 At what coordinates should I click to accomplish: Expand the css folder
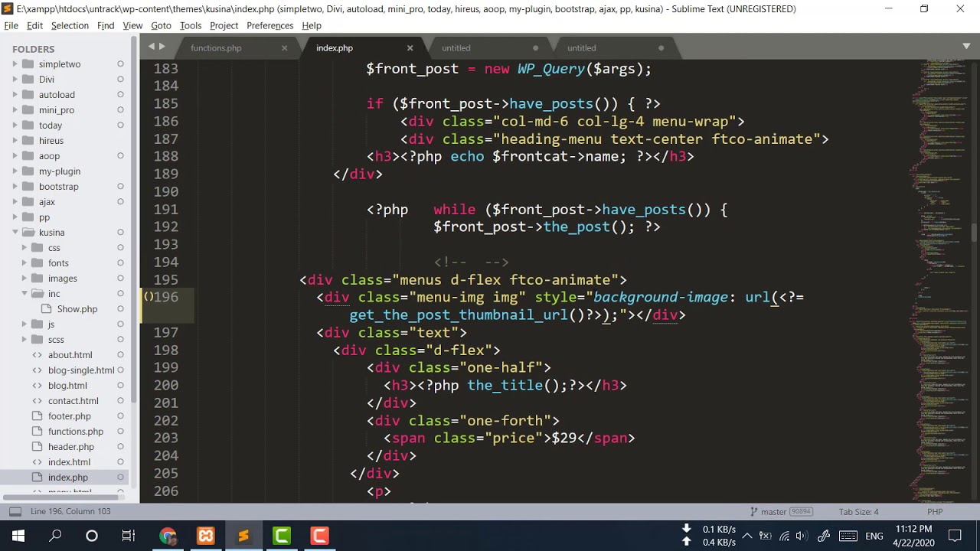pyautogui.click(x=24, y=248)
